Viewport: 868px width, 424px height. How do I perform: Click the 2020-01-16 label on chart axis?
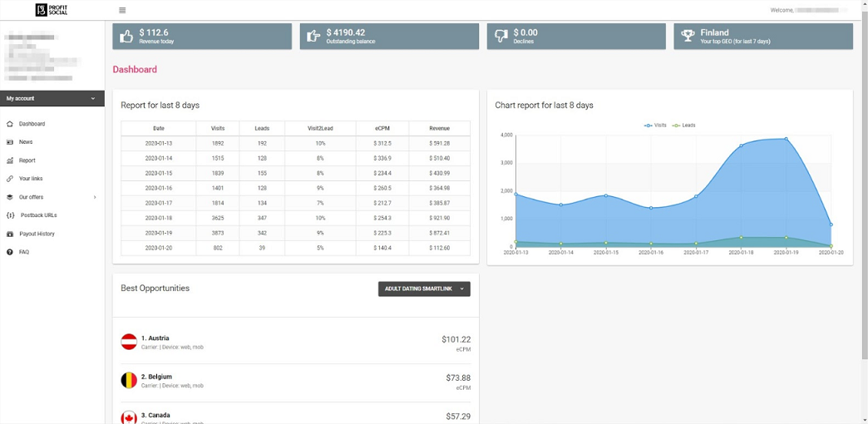651,253
